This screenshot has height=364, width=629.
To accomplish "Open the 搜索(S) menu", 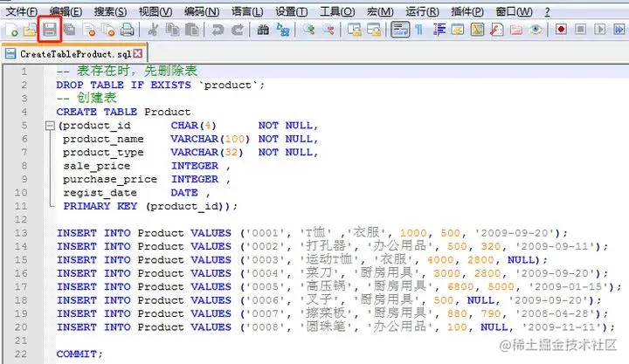I will pos(110,11).
